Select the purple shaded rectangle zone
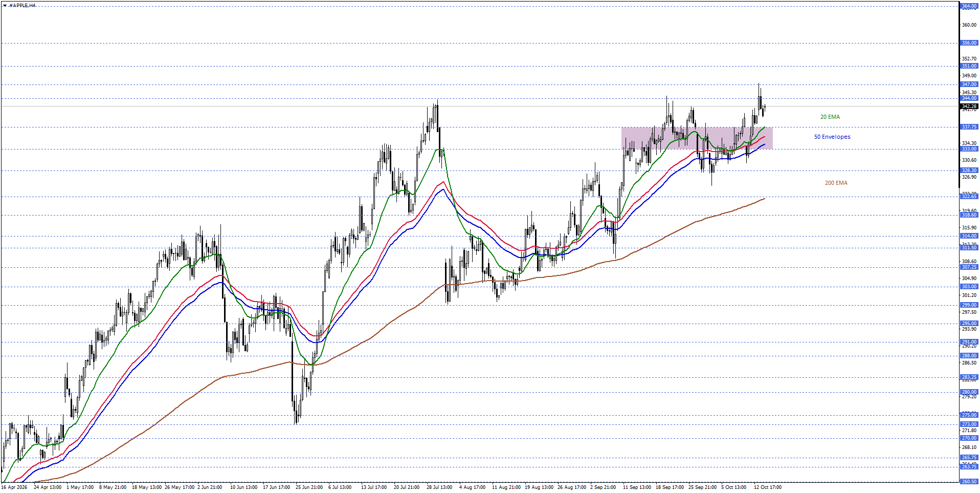The image size is (980, 493). click(x=697, y=138)
